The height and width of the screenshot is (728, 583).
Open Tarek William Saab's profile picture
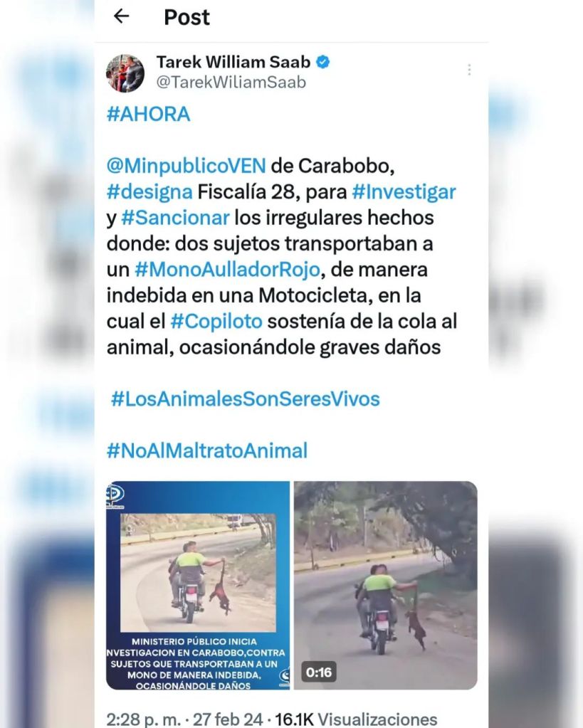click(125, 73)
